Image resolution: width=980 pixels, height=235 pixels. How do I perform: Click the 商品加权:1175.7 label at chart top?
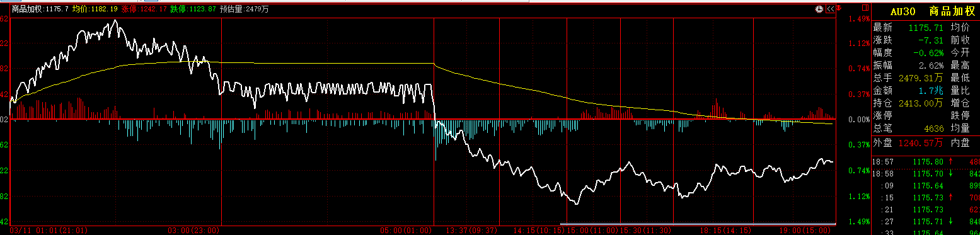[40, 9]
